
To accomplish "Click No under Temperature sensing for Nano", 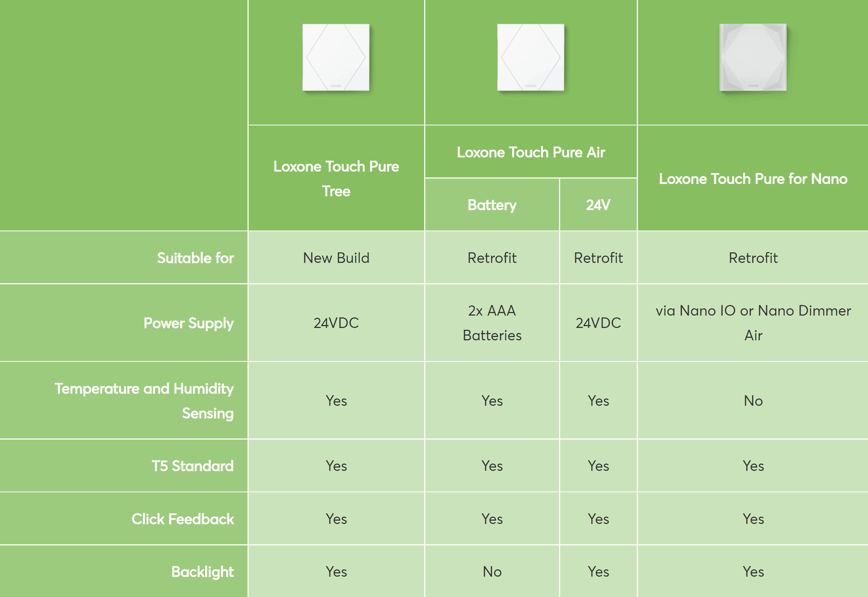I will pyautogui.click(x=753, y=401).
